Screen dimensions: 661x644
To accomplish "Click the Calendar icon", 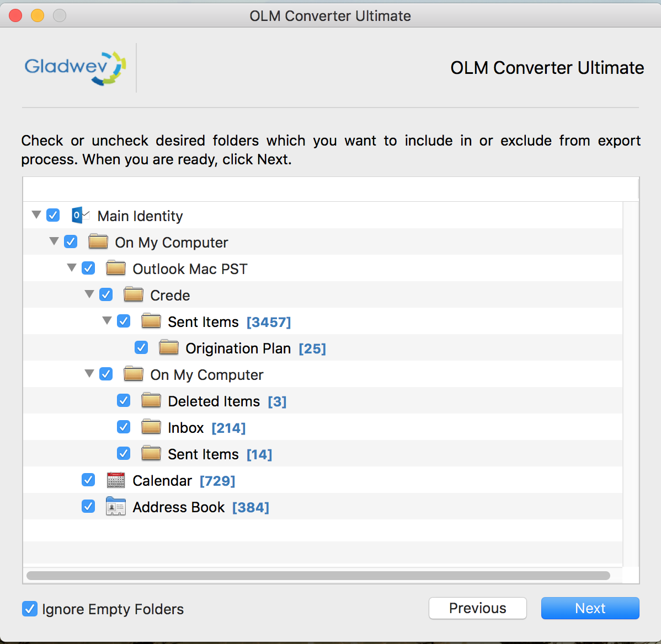I will pos(116,480).
